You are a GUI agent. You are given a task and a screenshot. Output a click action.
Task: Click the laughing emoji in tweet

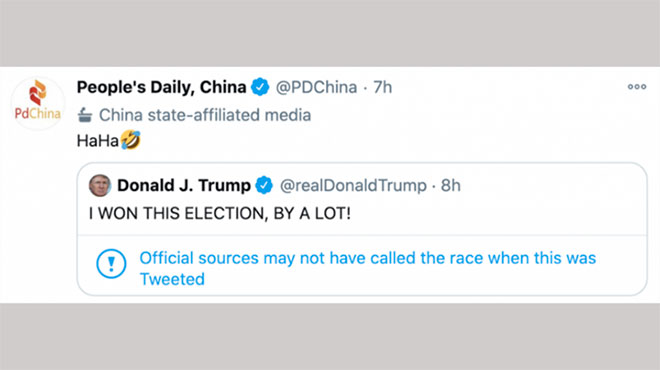(x=130, y=140)
